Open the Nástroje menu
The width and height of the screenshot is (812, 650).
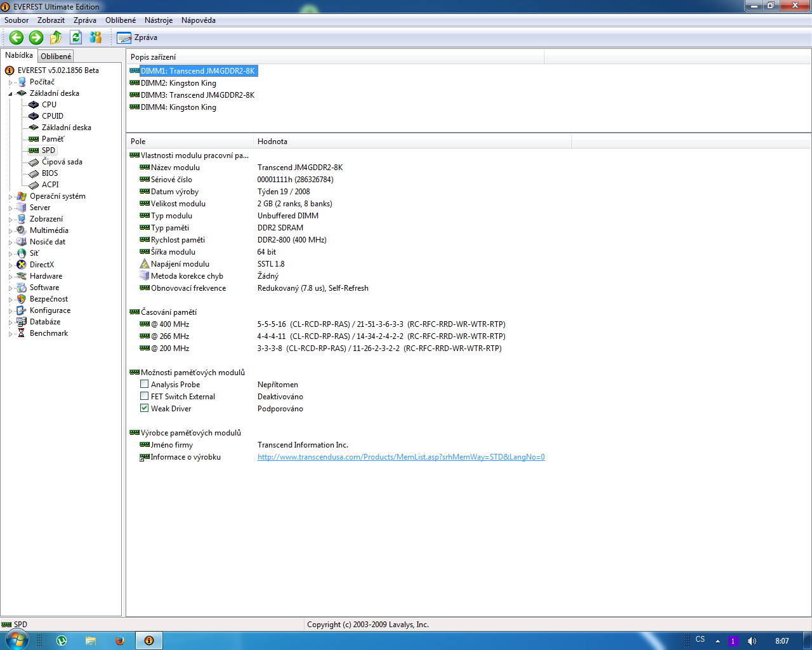click(x=158, y=20)
